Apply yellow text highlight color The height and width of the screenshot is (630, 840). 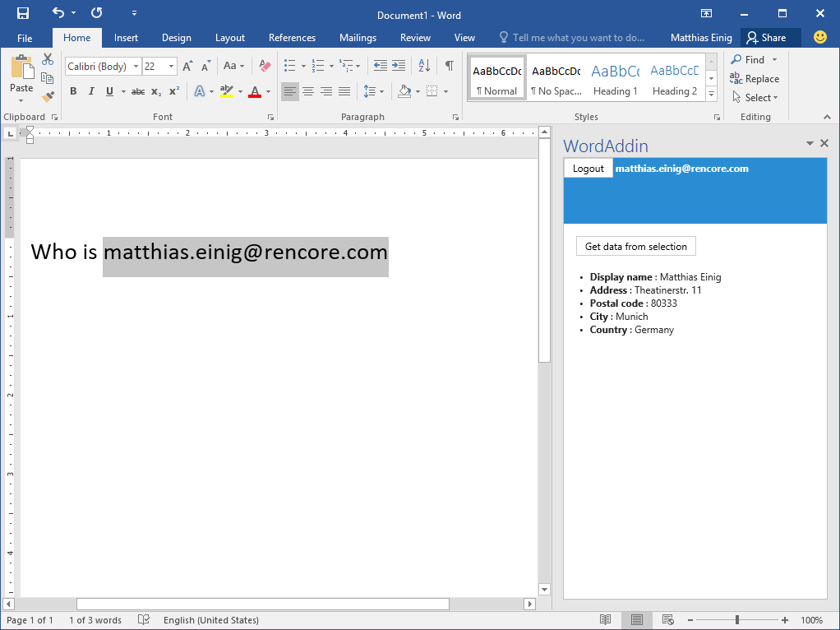pos(227,91)
